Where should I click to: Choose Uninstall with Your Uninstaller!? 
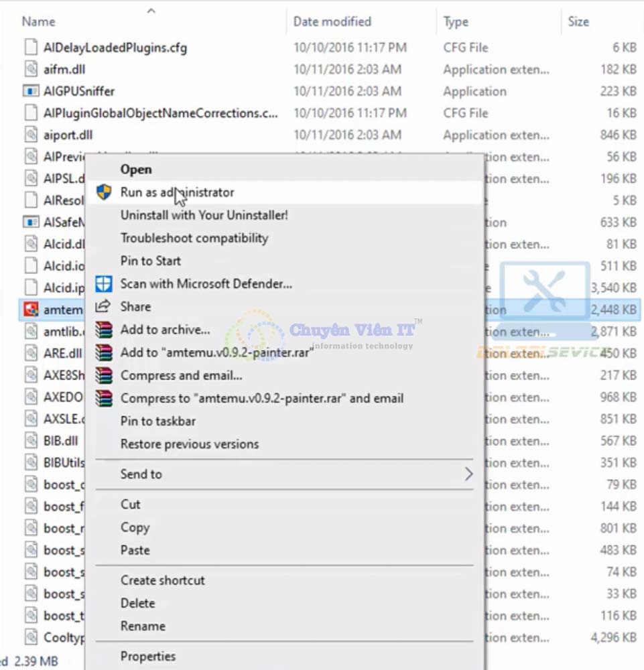tap(204, 215)
